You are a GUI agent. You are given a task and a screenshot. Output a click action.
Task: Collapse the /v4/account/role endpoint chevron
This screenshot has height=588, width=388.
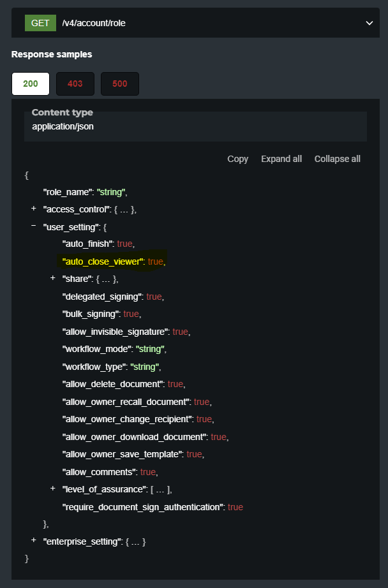[369, 23]
